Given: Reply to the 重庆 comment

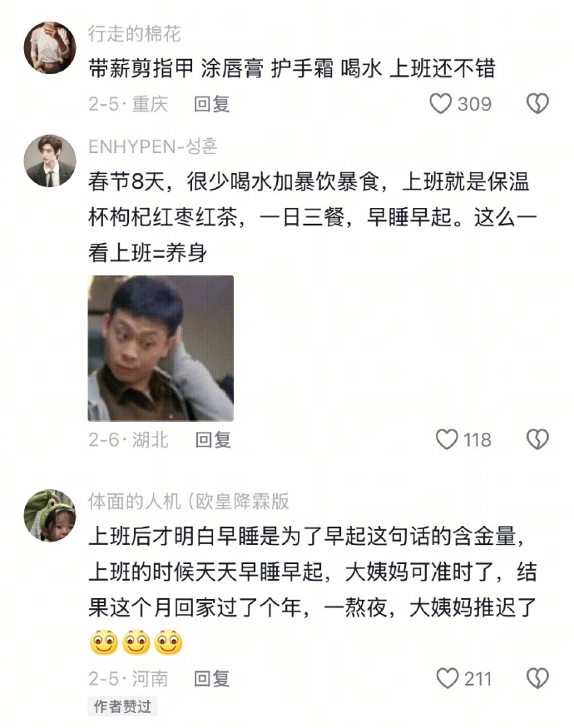Looking at the screenshot, I should [212, 103].
